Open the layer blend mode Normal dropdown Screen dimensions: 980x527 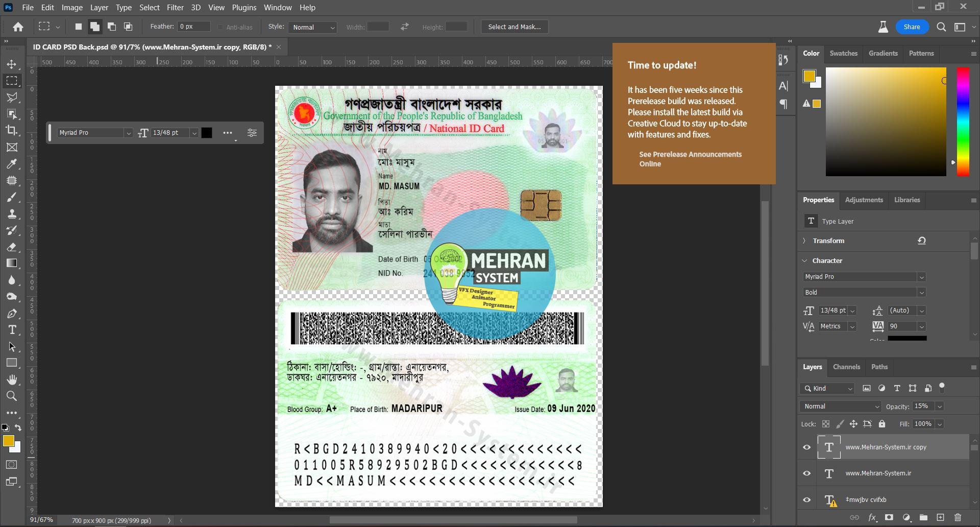[841, 406]
